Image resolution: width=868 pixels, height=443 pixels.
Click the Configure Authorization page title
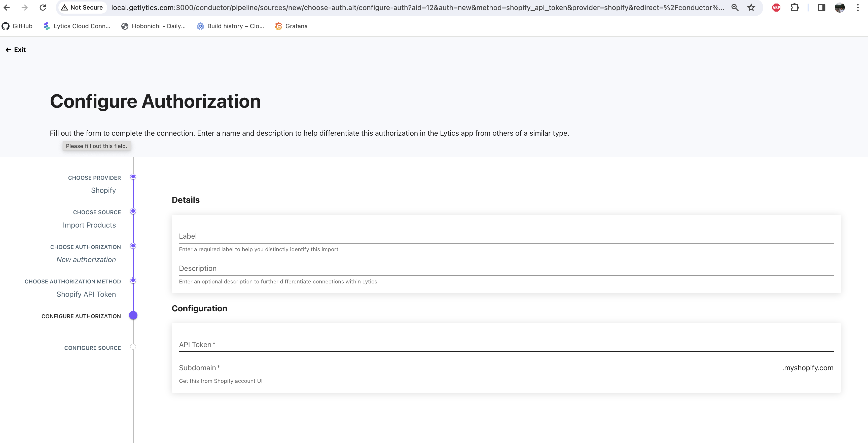pyautogui.click(x=155, y=101)
